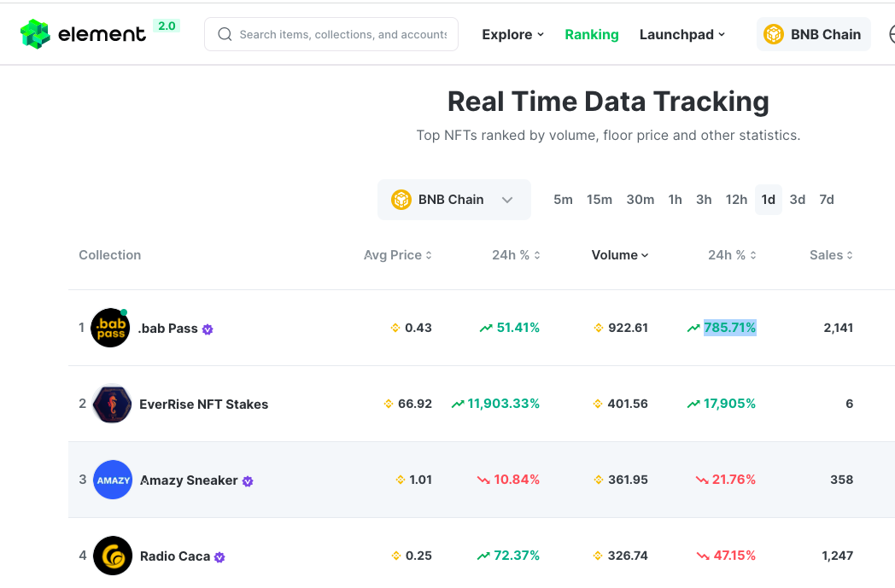Open the Amazy Sneaker collection link
Image resolution: width=895 pixels, height=588 pixels.
click(x=189, y=480)
